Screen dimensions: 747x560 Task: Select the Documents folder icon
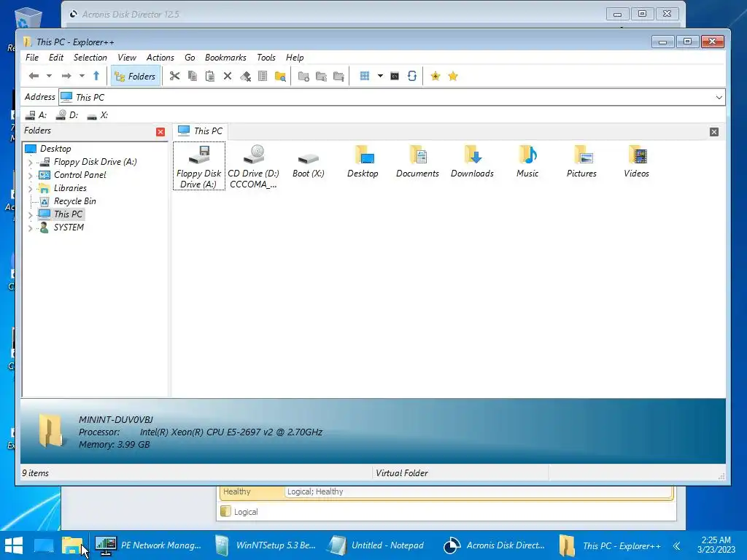click(x=417, y=162)
